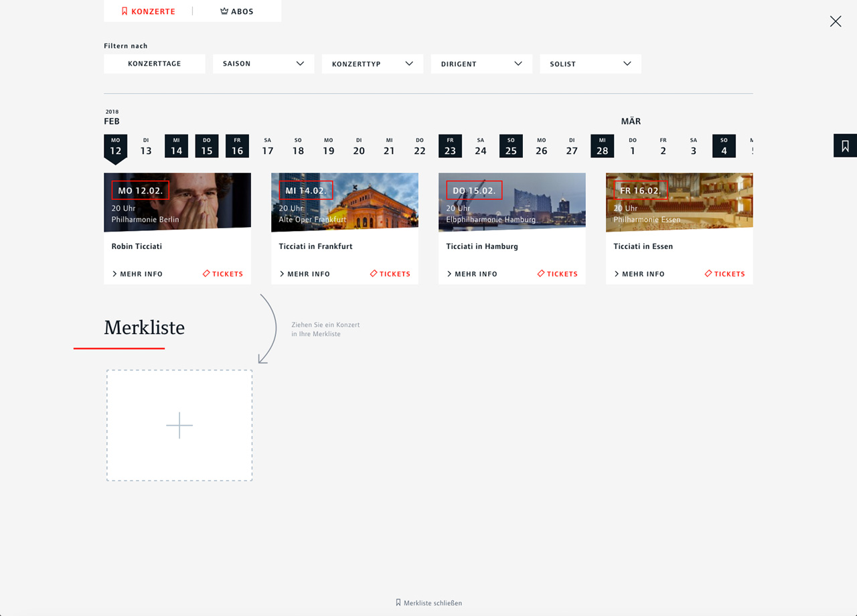Click the plus icon in the empty Merkliste slot

coord(179,425)
